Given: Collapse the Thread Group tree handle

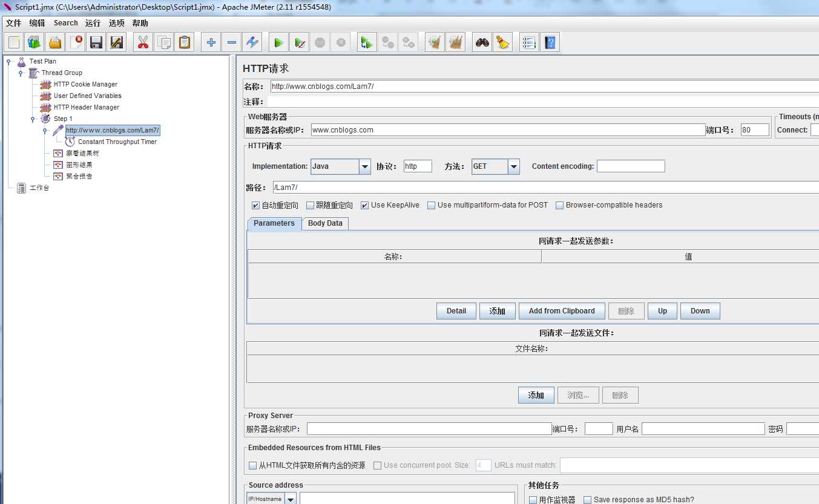Looking at the screenshot, I should coord(21,73).
